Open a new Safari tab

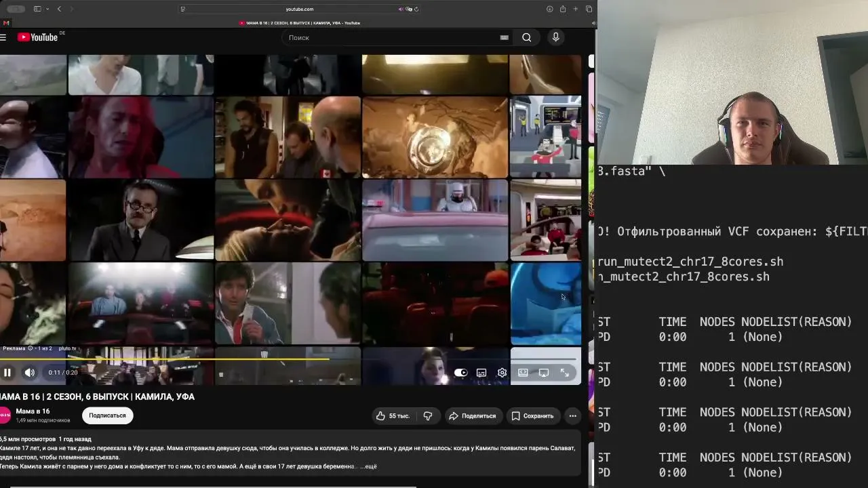pos(576,9)
